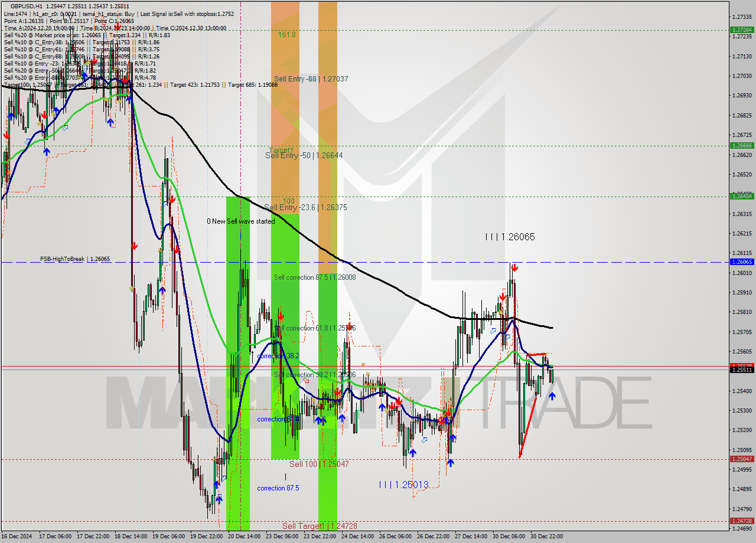Click the 1.27130 price axis value

click(742, 56)
